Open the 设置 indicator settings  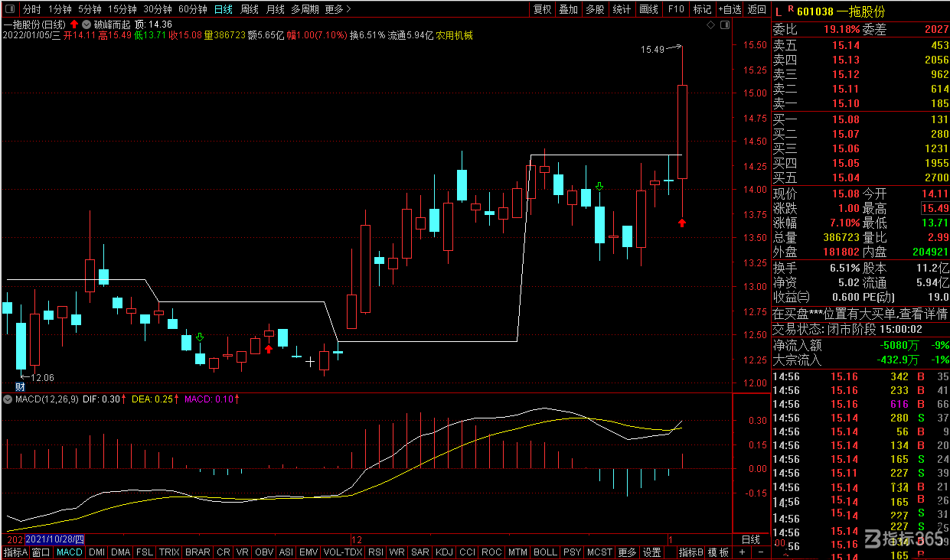click(651, 552)
